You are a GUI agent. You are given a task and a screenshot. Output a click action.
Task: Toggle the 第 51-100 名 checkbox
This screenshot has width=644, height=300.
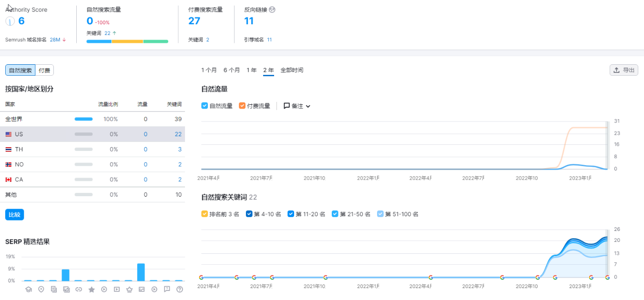point(380,214)
